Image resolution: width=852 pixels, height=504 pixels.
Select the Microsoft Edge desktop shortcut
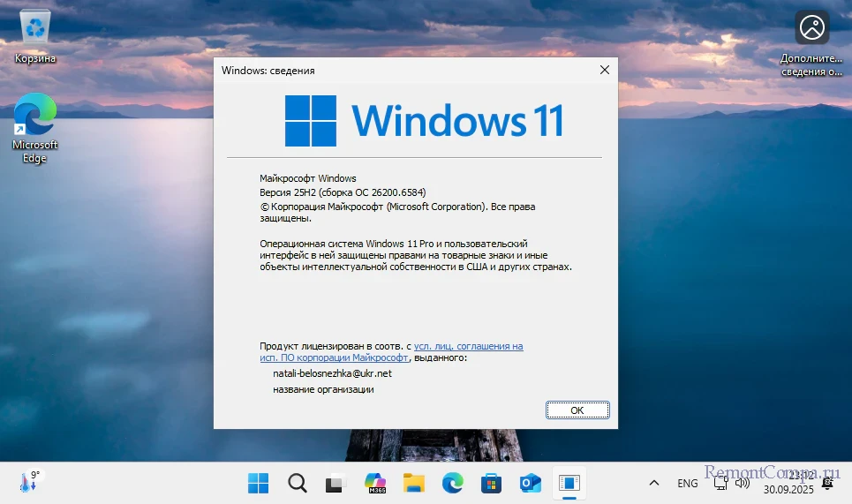35,128
